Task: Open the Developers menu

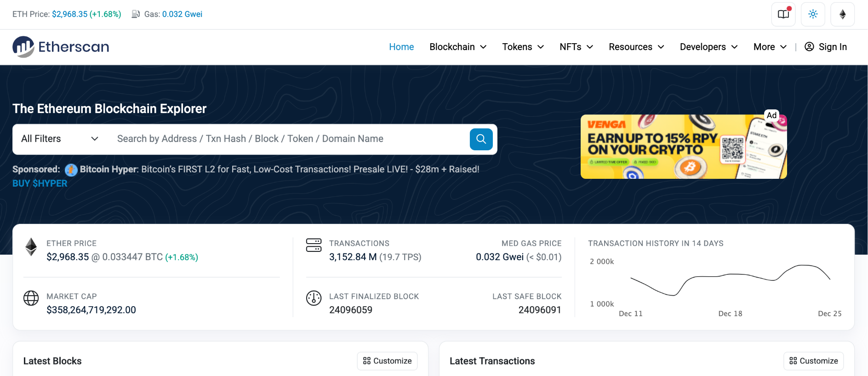Action: (x=708, y=47)
